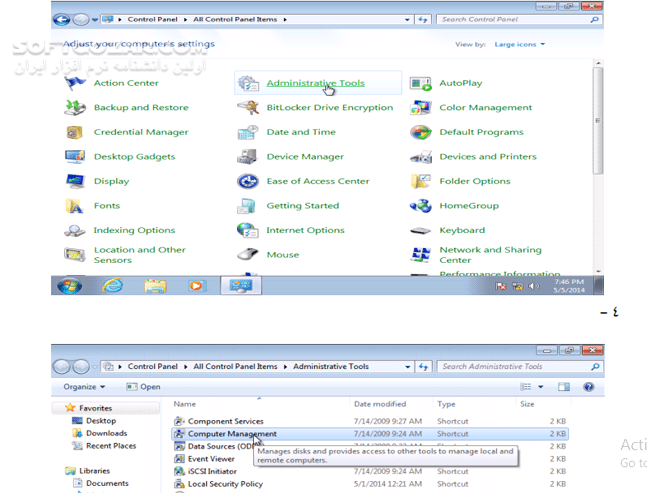Open the Credential Manager icon
This screenshot has height=493, width=650.
click(x=75, y=133)
